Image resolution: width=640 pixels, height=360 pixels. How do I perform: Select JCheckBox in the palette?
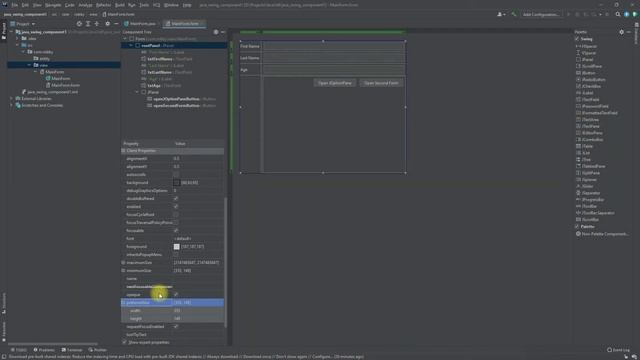(589, 86)
